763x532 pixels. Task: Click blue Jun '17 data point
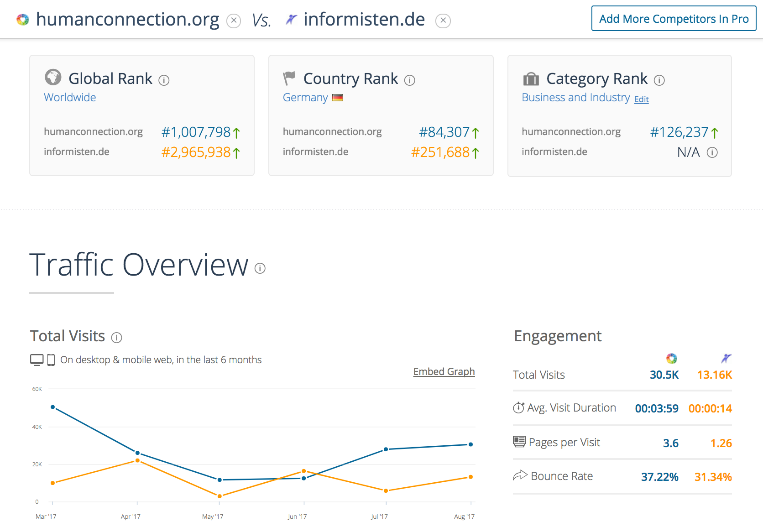pos(304,478)
